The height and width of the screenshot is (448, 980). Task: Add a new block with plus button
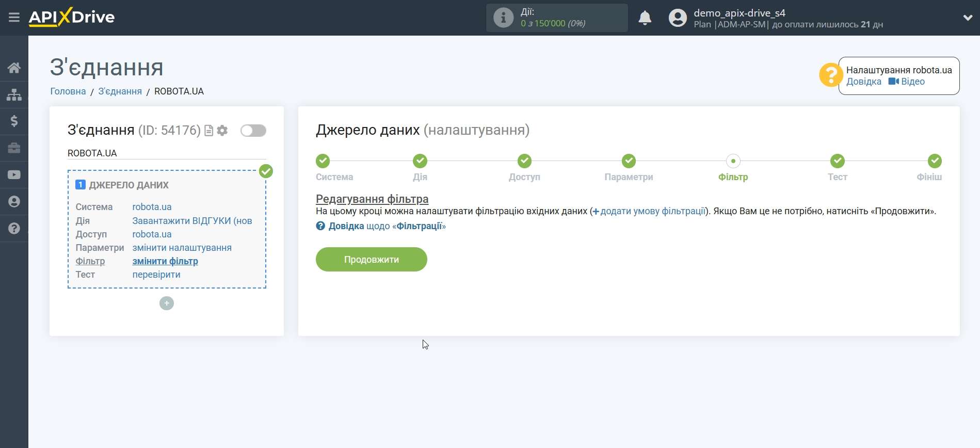pyautogui.click(x=167, y=303)
